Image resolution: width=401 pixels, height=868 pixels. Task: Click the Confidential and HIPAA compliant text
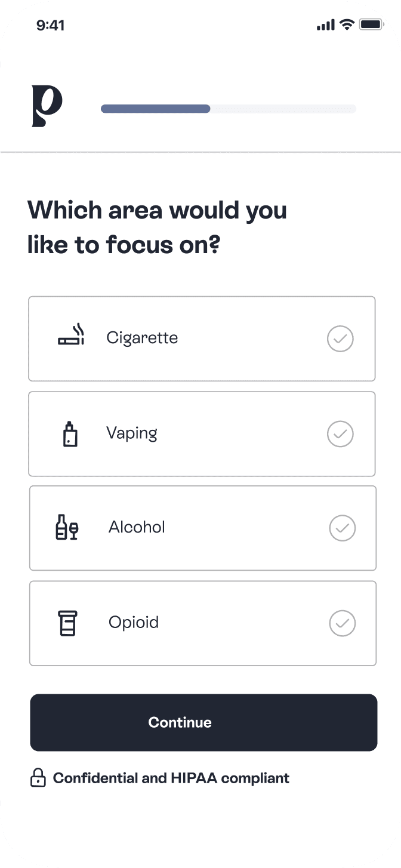171,778
